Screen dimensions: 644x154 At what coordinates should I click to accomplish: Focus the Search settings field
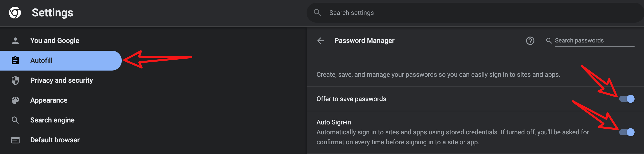[x=475, y=12]
